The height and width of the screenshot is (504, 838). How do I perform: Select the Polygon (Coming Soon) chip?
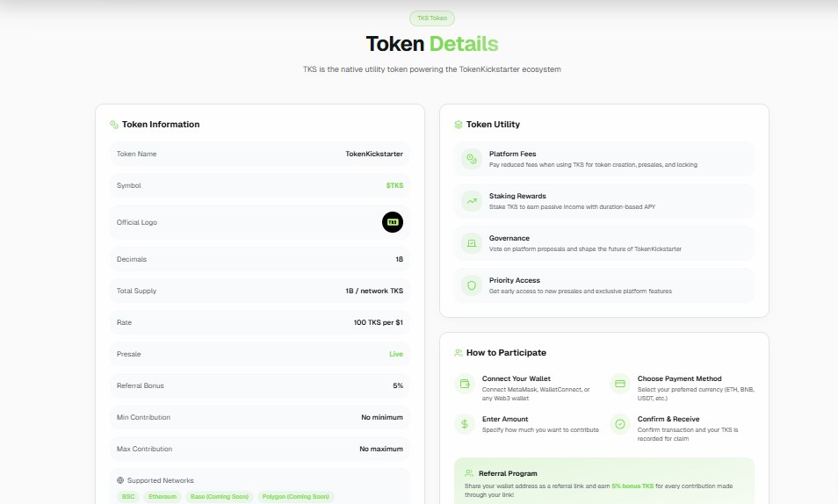295,496
